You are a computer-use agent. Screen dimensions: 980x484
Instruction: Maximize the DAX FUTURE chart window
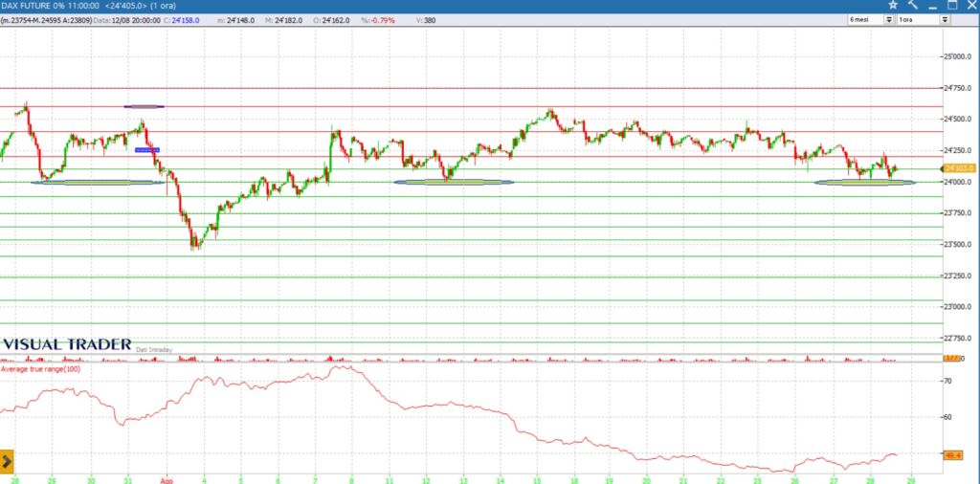click(952, 5)
